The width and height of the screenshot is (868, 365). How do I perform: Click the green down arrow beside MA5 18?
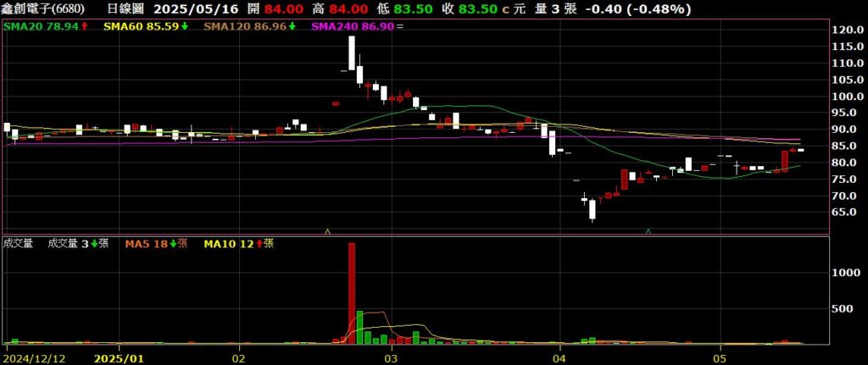(x=174, y=243)
